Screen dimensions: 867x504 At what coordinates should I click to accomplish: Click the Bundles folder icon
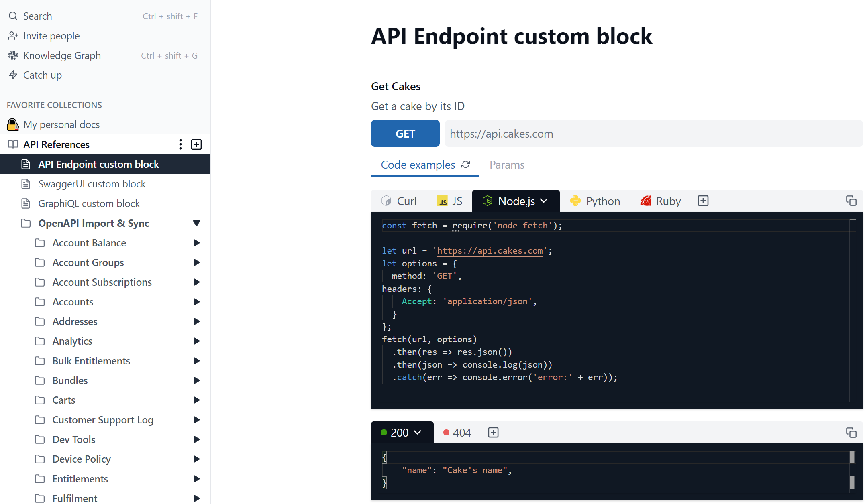[40, 380]
